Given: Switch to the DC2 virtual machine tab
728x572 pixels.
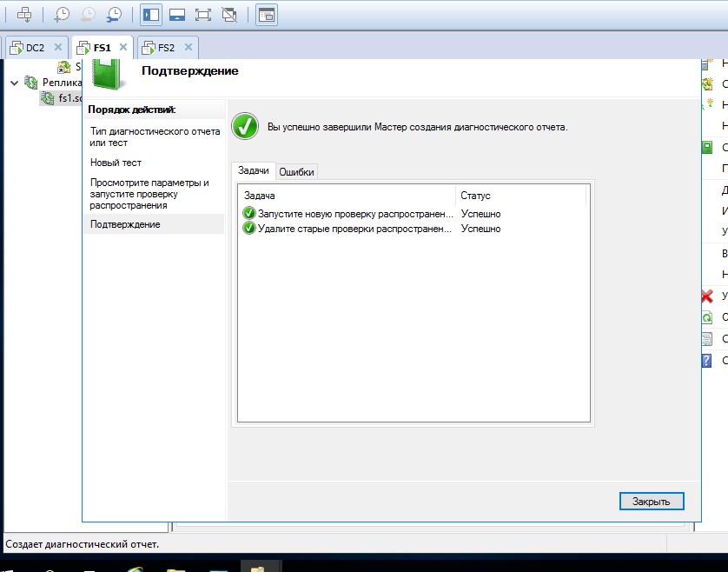Looking at the screenshot, I should [x=36, y=48].
